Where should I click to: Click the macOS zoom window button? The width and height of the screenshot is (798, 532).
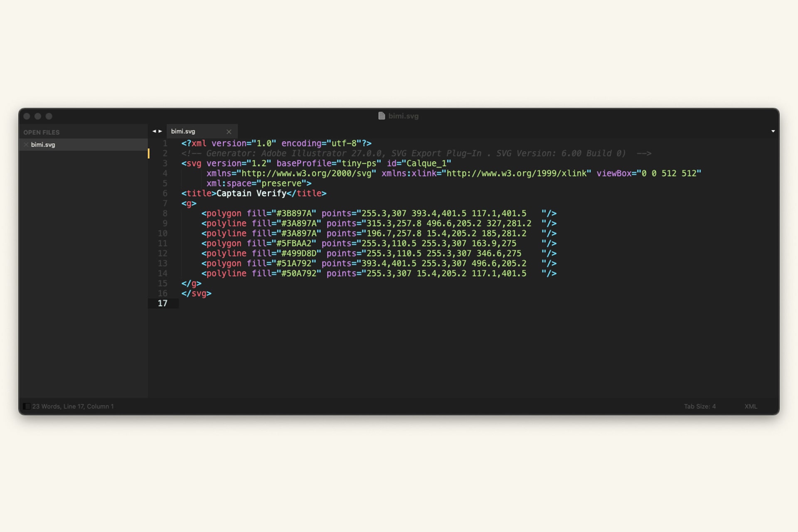[49, 116]
